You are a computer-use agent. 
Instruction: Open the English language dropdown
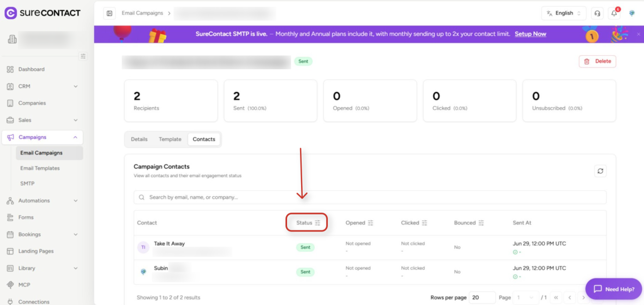(563, 13)
